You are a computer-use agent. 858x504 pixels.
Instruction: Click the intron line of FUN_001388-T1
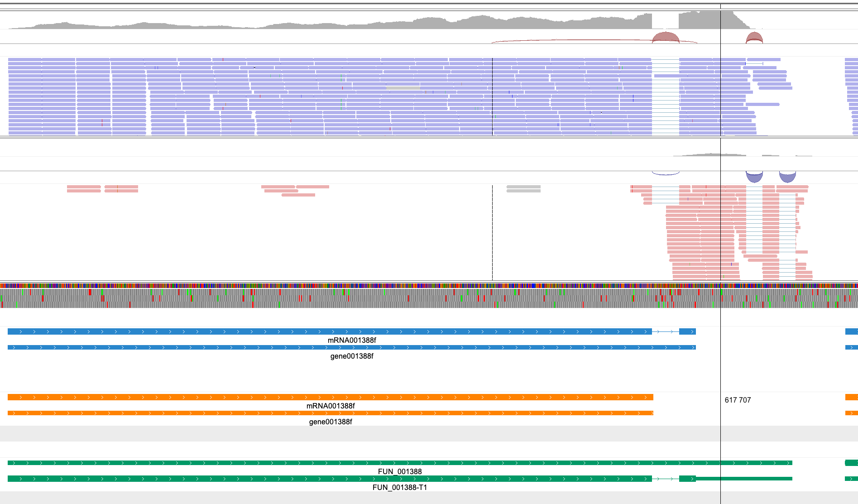click(665, 479)
